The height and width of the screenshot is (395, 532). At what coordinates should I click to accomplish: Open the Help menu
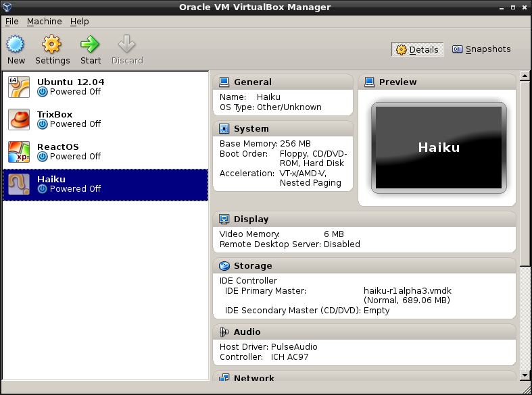[x=79, y=22]
